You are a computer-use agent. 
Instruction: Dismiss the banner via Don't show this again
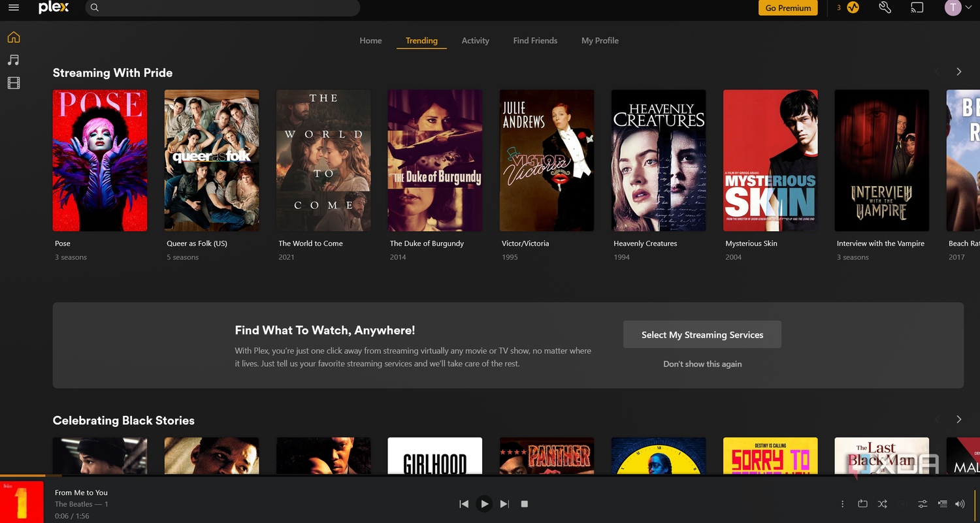tap(702, 364)
